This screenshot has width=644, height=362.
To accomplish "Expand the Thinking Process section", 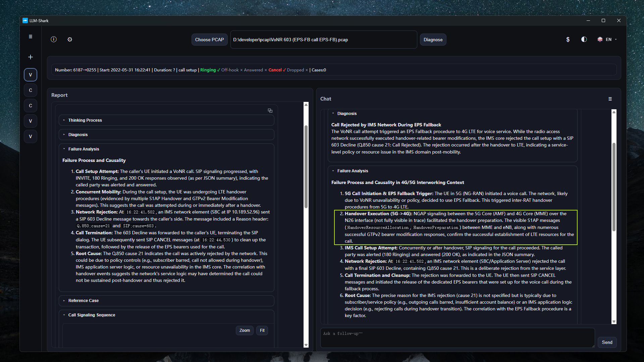I will (85, 120).
